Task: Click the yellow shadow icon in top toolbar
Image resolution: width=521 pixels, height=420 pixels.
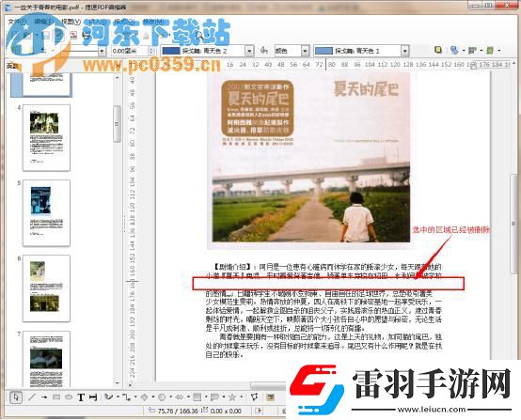Action: pyautogui.click(x=438, y=50)
